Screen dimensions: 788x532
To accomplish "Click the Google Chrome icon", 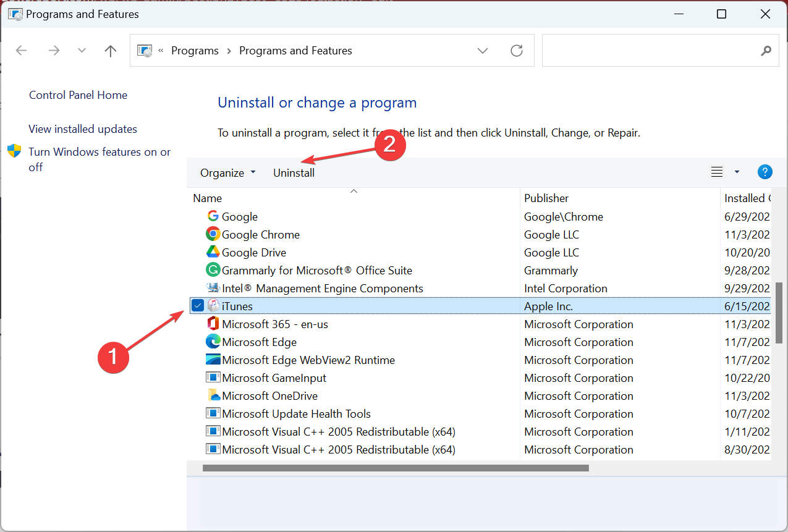I will [x=213, y=234].
